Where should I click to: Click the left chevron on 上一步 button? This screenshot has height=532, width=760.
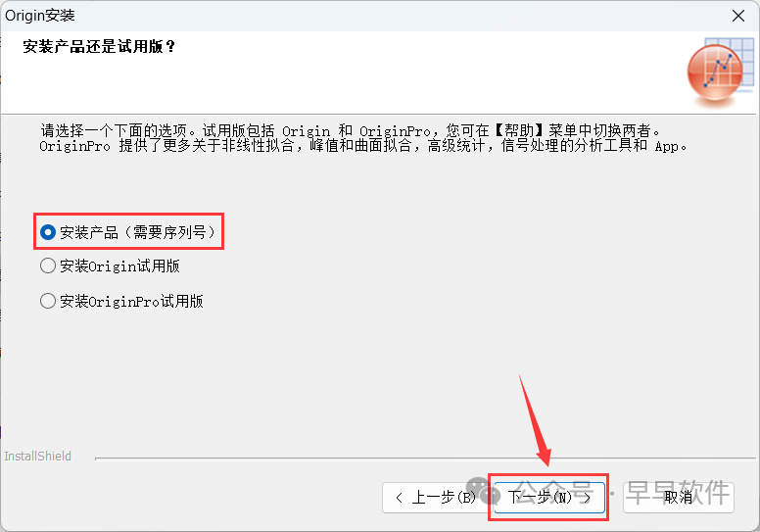pos(399,498)
